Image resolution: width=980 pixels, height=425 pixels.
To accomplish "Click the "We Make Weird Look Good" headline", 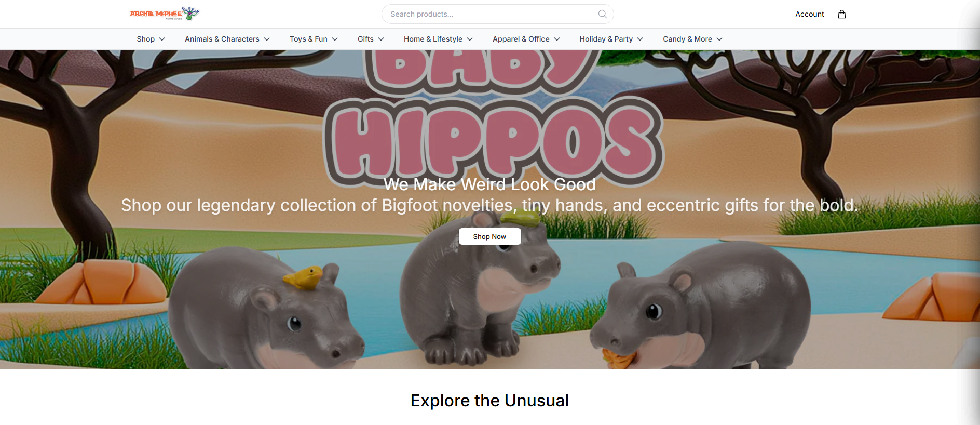I will point(490,184).
